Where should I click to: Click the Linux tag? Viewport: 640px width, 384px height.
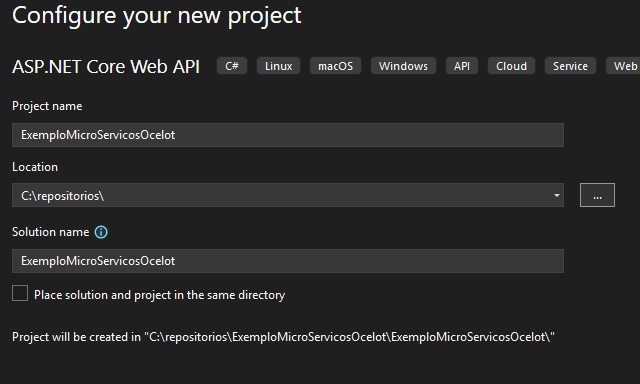278,66
